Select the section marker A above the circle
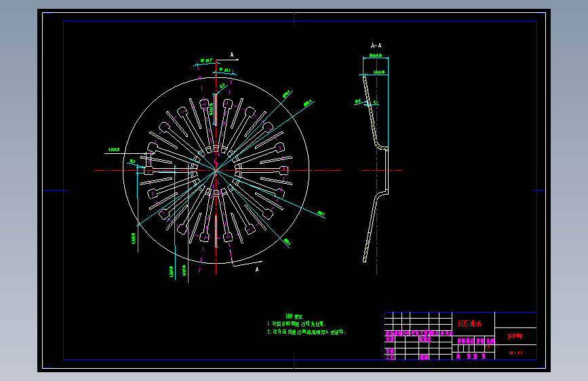Image resolution: width=588 pixels, height=381 pixels. (x=232, y=55)
